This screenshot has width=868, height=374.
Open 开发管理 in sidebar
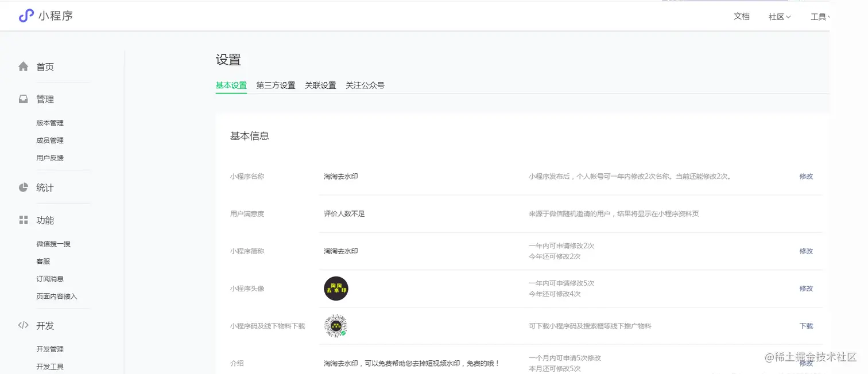(50, 349)
